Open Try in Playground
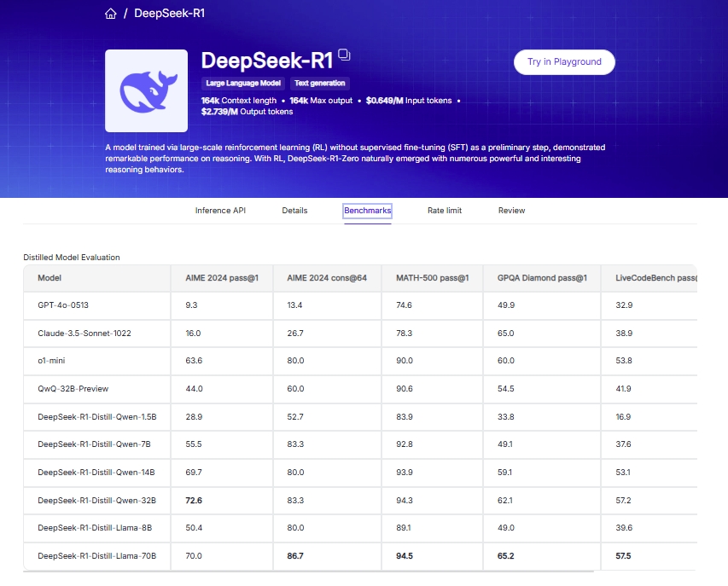728x586 pixels. pos(564,62)
